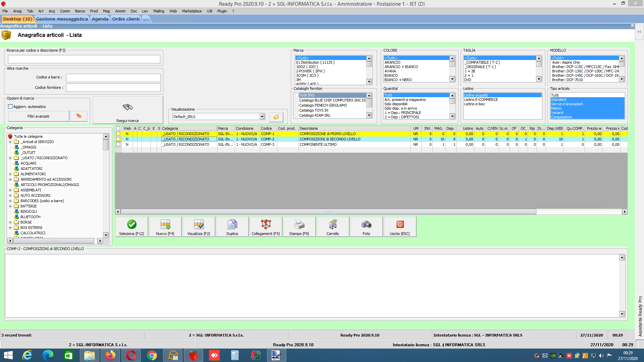Screen dimensions: 644x362
Task: Switch to the Ordini clienti tab
Action: coord(126,19)
